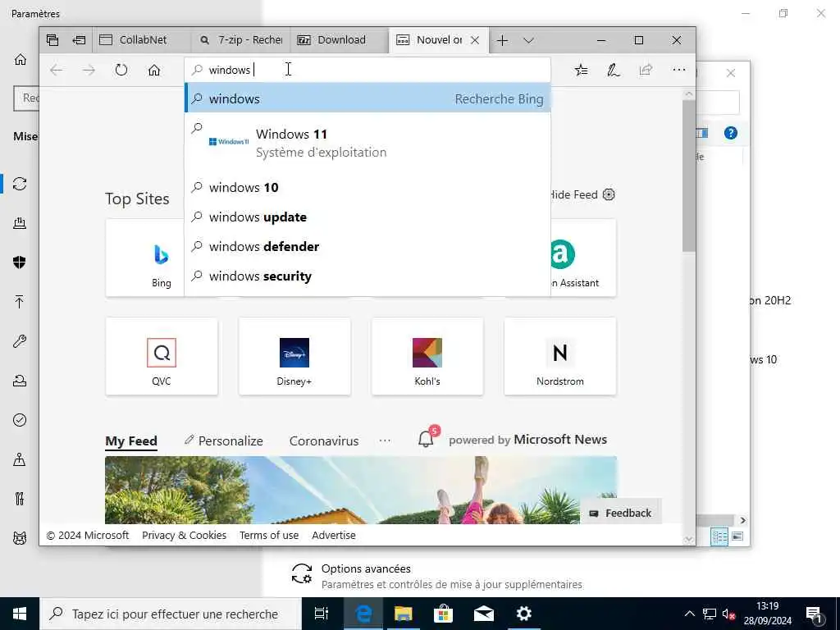Go forward in Edge browser
The width and height of the screenshot is (840, 630).
click(x=89, y=71)
